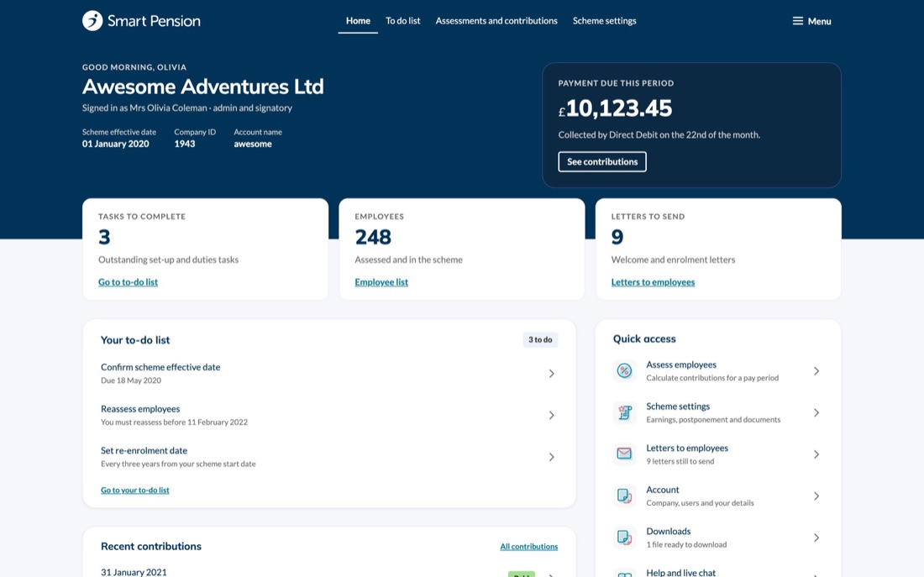The height and width of the screenshot is (577, 924).
Task: Open Scheme settings quick access chevron
Action: 816,412
